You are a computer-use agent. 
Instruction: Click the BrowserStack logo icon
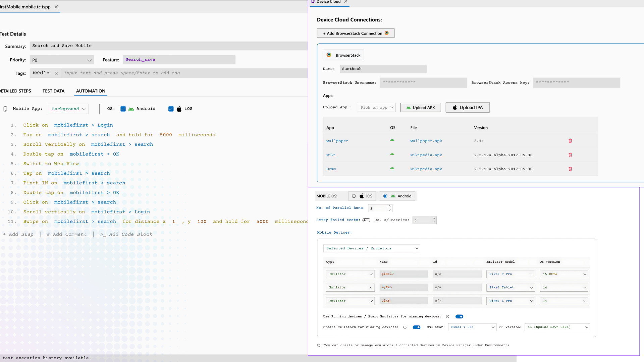329,55
